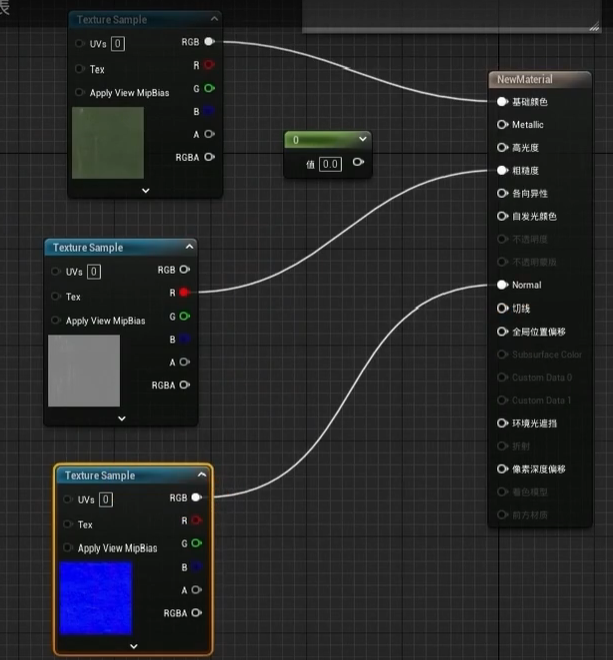Click the connected R output pin of the gray-texture Texture Sample
613x660 pixels.
(185, 292)
